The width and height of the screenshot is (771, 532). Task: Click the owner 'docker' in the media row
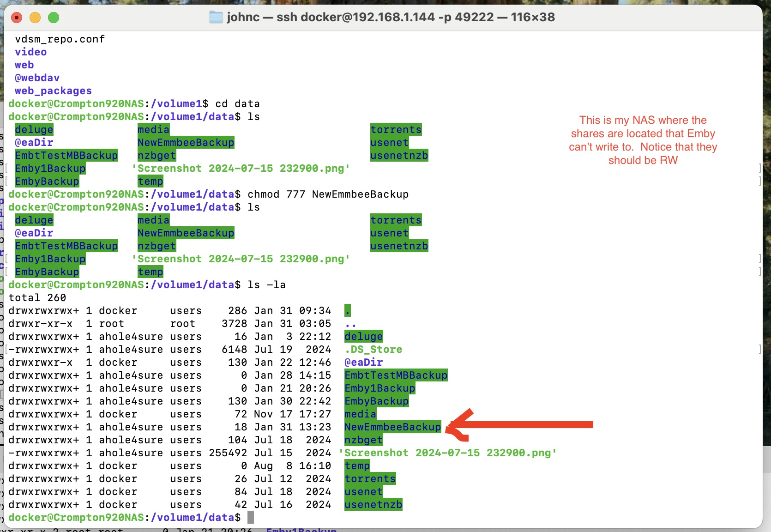(x=118, y=414)
